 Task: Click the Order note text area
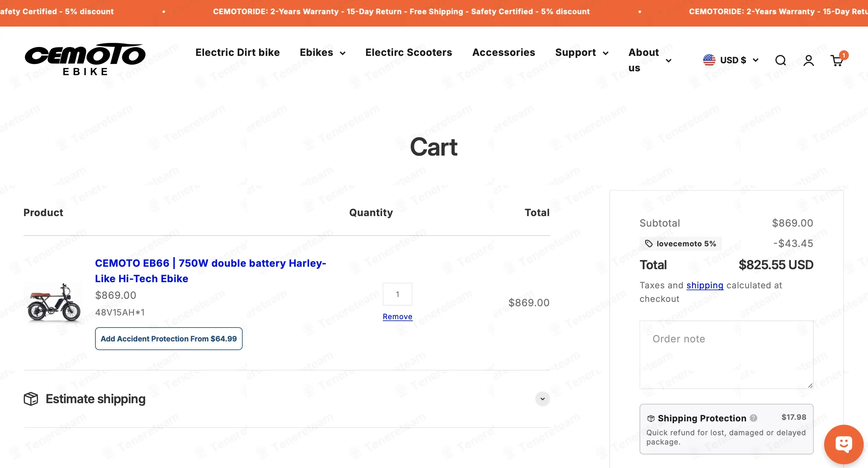pyautogui.click(x=726, y=354)
